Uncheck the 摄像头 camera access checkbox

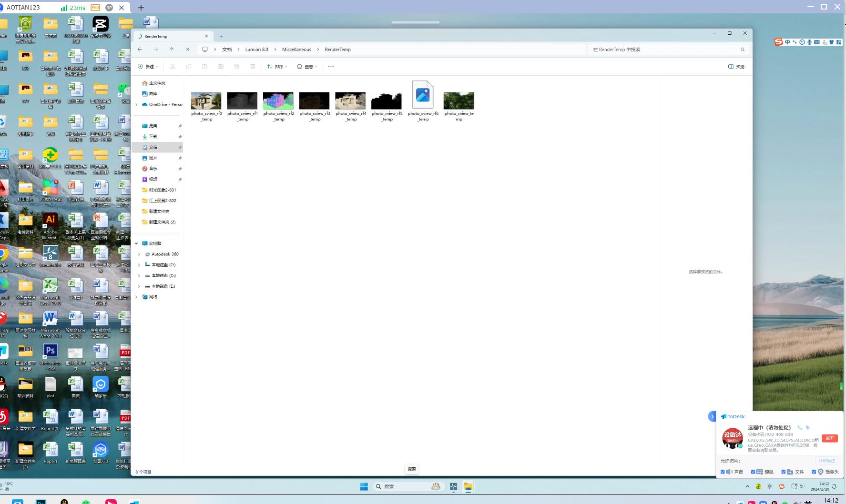814,472
